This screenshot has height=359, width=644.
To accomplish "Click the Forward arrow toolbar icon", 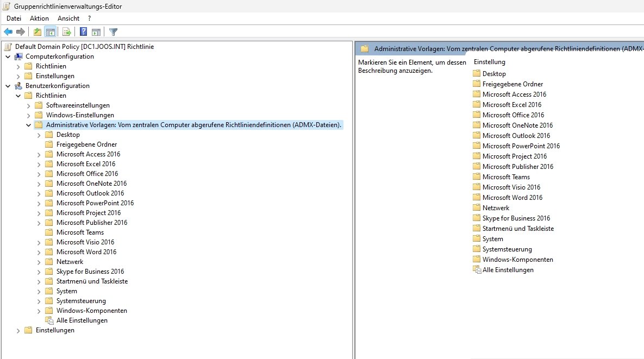I will [21, 32].
